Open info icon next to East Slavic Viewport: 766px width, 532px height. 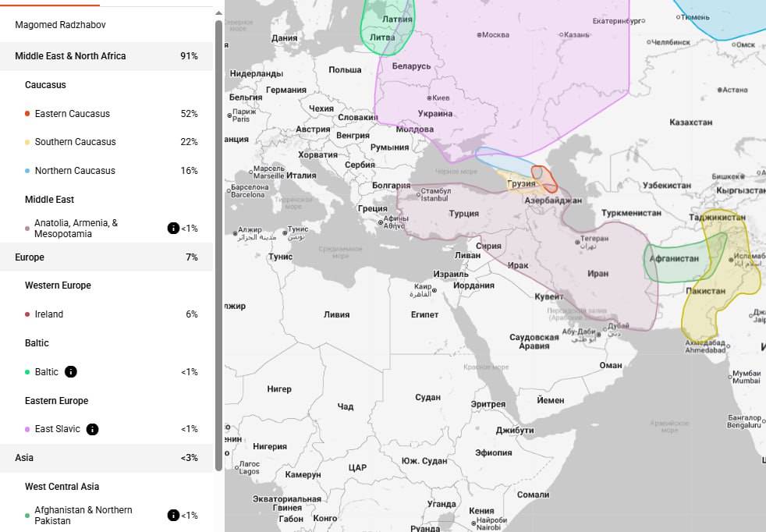(x=92, y=429)
